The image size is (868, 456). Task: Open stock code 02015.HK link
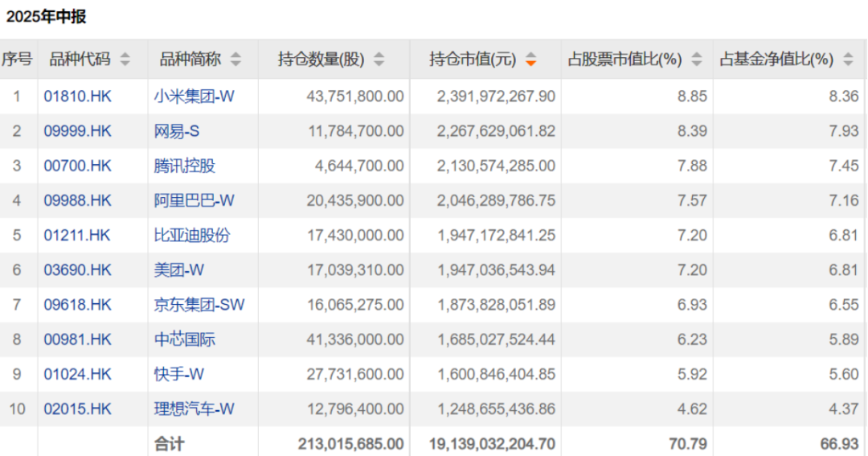point(77,409)
